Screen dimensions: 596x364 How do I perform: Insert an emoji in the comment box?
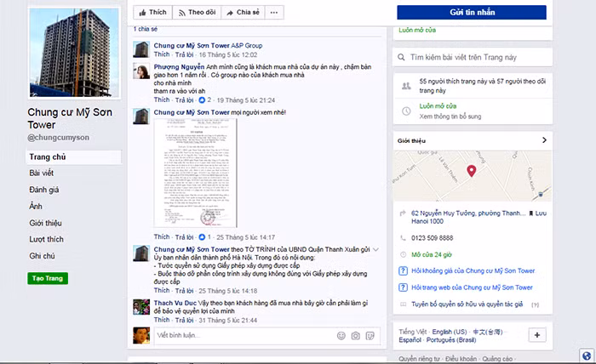(x=341, y=336)
